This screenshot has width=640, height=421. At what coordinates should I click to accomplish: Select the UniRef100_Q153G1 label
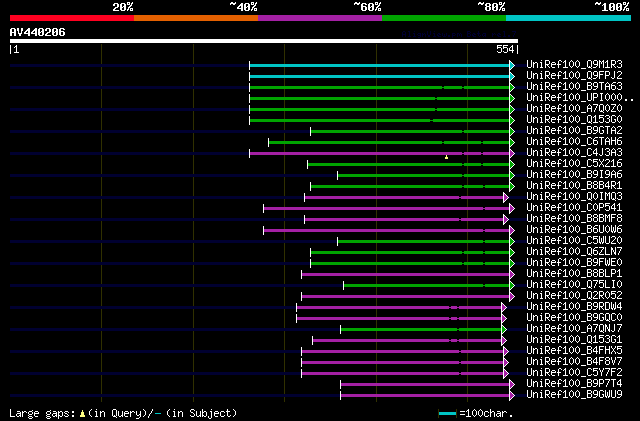click(x=574, y=340)
